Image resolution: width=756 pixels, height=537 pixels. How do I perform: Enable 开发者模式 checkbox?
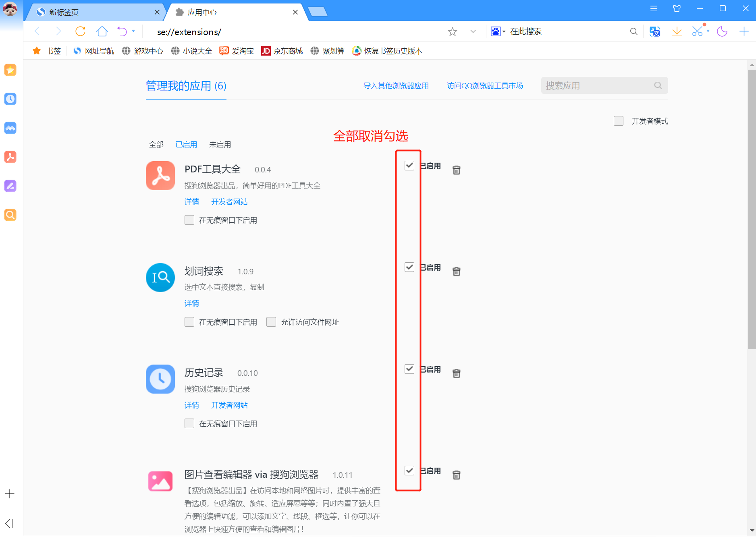click(619, 121)
